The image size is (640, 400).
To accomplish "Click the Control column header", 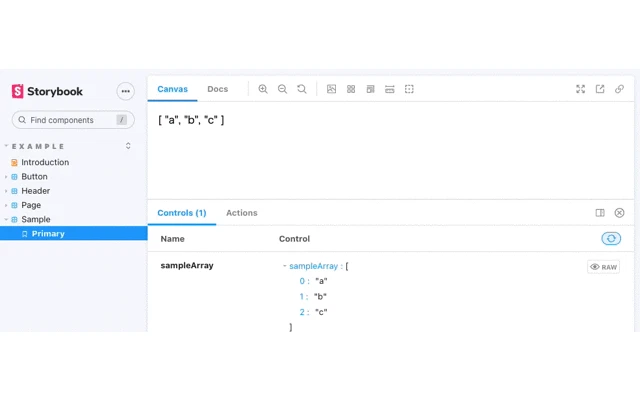I will click(x=294, y=239).
